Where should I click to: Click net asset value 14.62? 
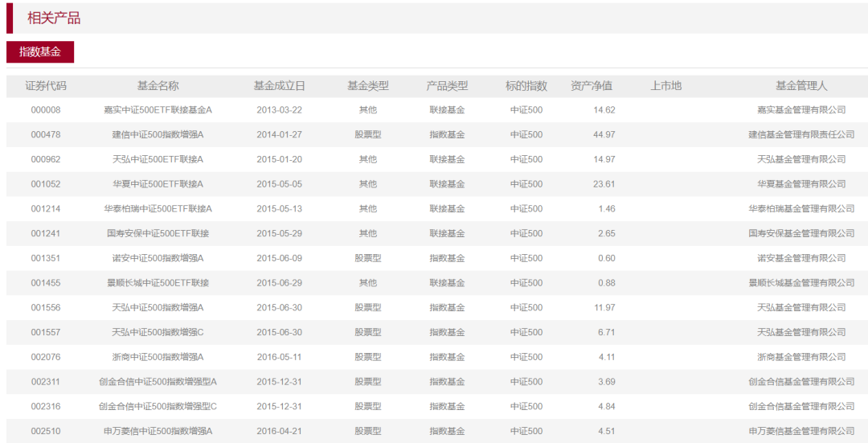(604, 110)
